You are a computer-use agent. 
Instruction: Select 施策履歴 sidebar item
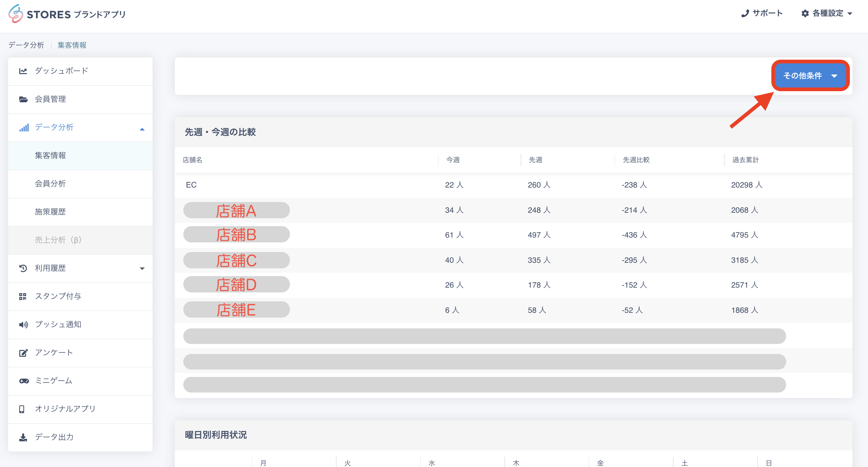tap(50, 212)
